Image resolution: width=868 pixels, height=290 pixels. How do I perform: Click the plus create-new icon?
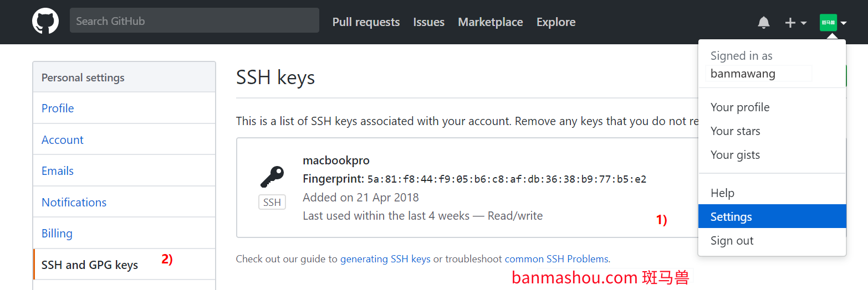pos(790,23)
